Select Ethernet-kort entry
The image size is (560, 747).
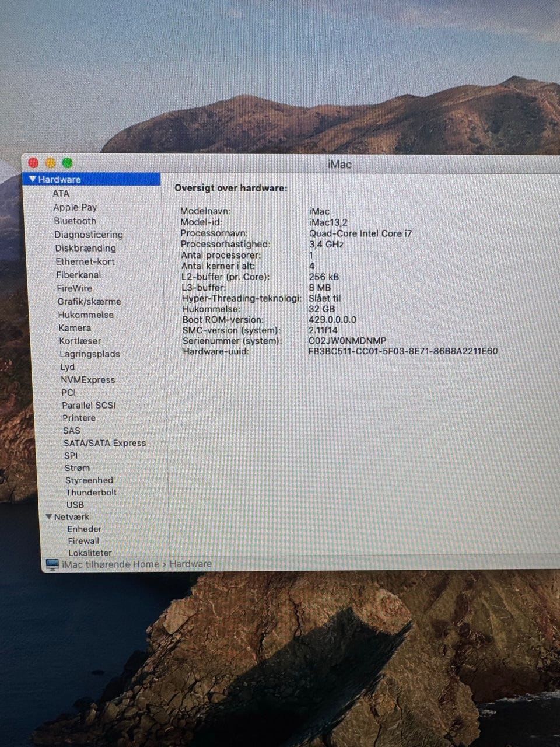pos(85,261)
